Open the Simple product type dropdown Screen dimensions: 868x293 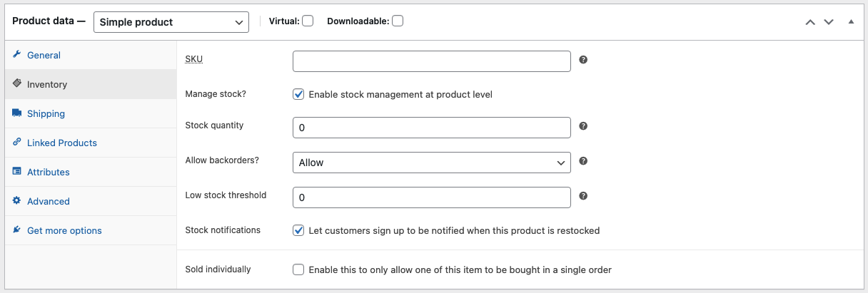click(171, 22)
